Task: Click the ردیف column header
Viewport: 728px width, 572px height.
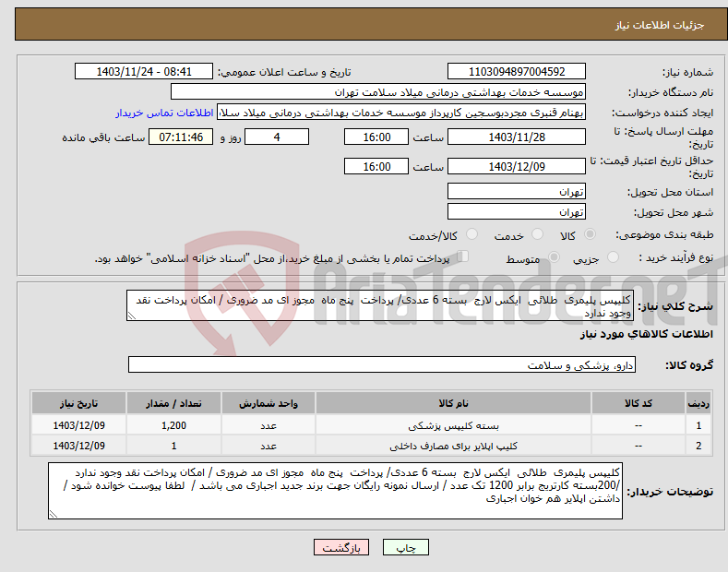Action: (x=698, y=403)
